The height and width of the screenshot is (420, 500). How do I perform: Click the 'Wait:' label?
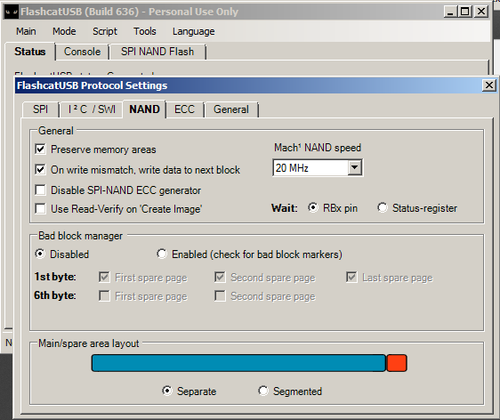coord(284,208)
